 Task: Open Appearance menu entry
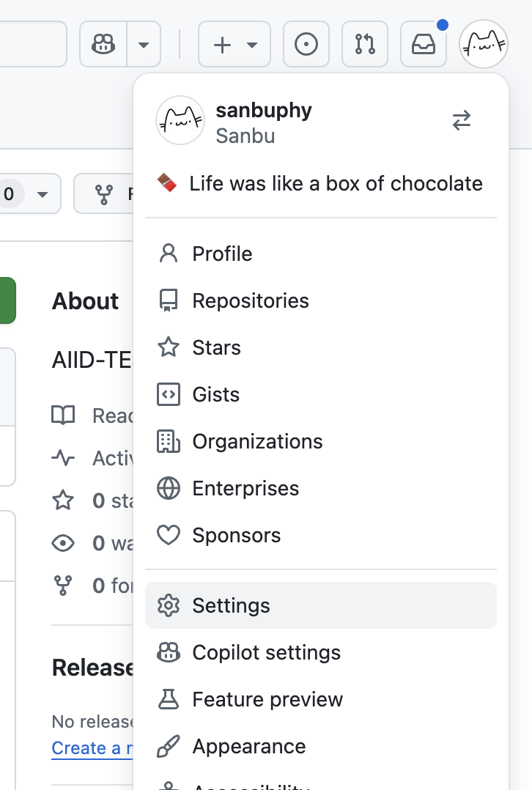249,746
